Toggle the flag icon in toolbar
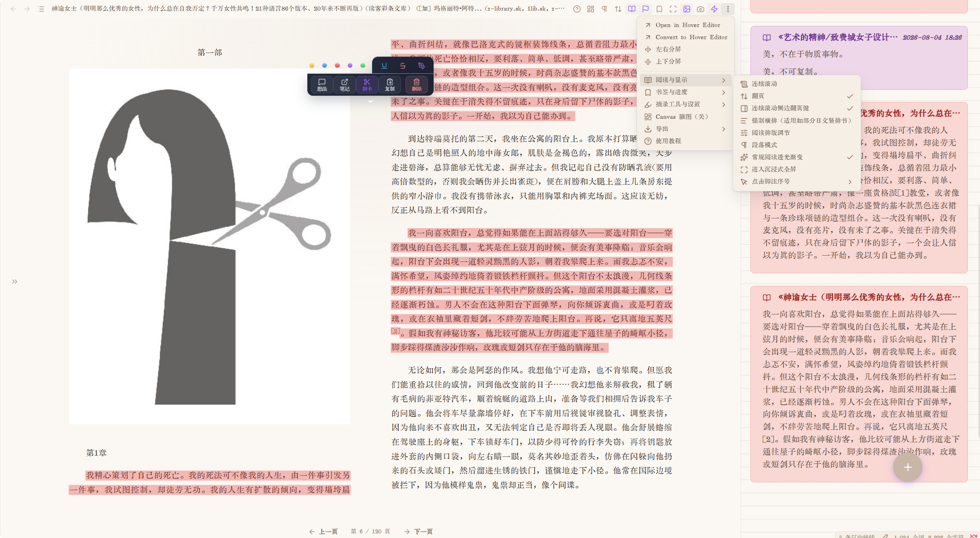 [646, 9]
